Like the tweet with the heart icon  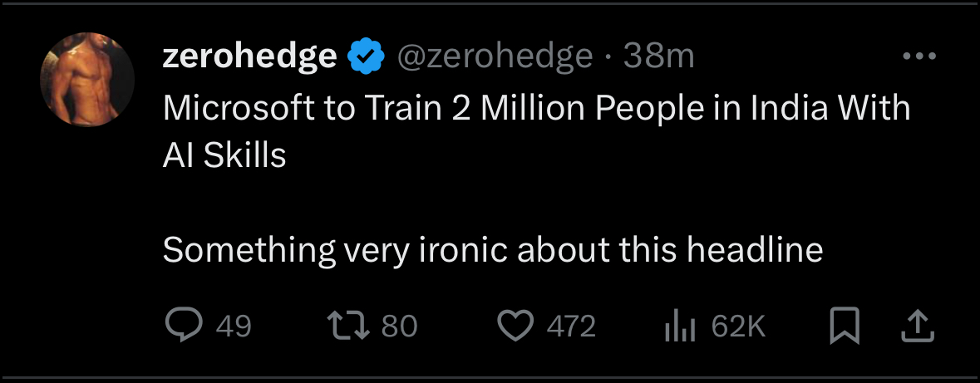point(515,327)
